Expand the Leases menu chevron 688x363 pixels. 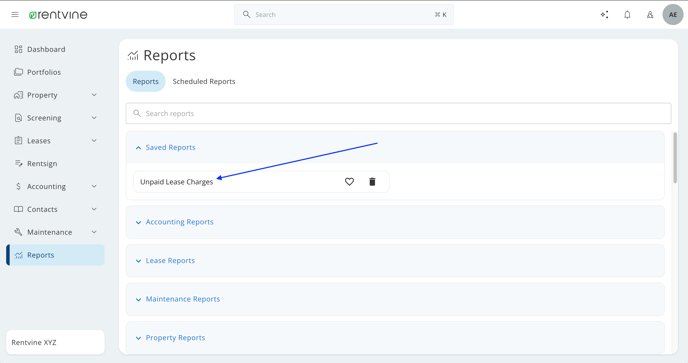click(x=94, y=140)
